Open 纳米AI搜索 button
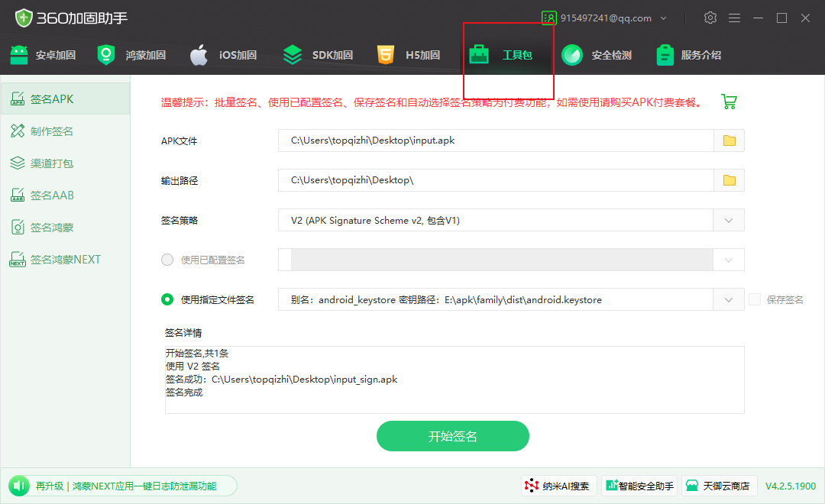The height and width of the screenshot is (504, 825). (558, 486)
